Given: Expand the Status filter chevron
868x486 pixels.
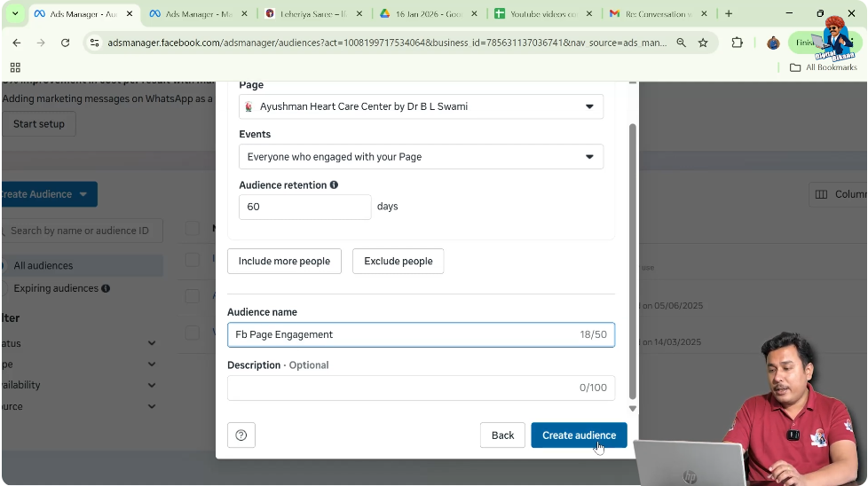Looking at the screenshot, I should coord(152,343).
